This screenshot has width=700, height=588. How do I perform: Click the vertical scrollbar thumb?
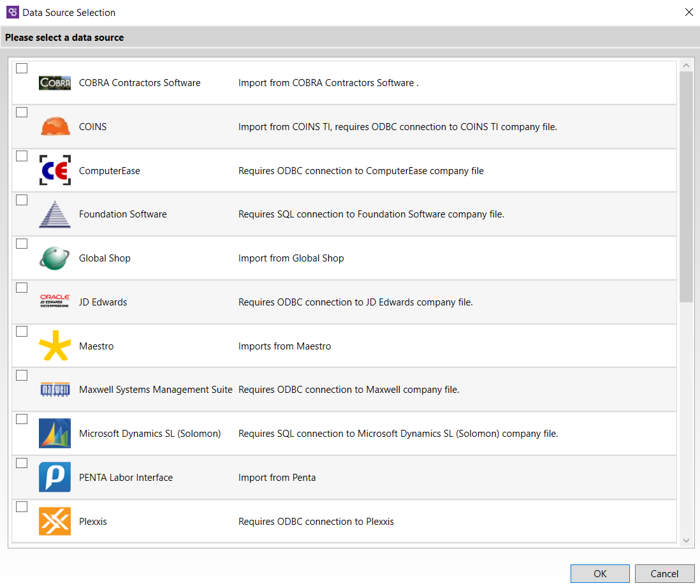point(687,187)
